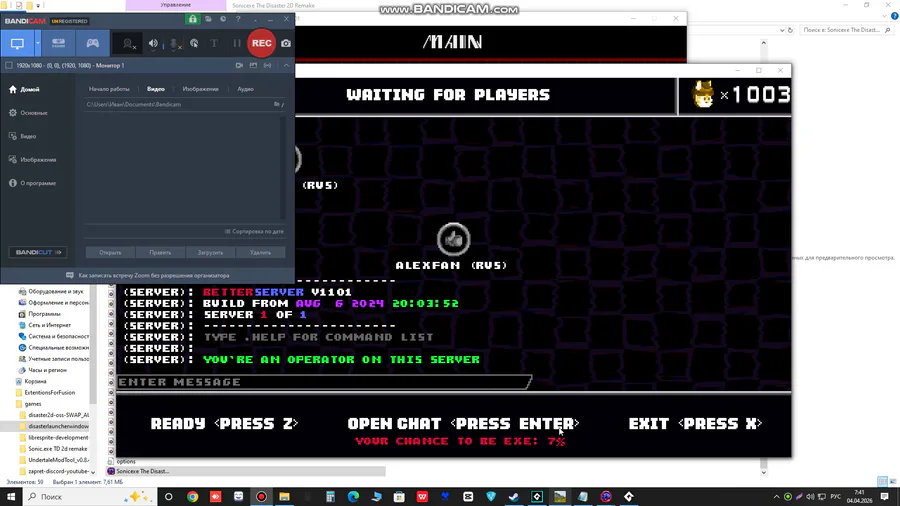The image size is (900, 506).
Task: Open scheduled recording clock icon in Bandicam
Action: tap(223, 20)
